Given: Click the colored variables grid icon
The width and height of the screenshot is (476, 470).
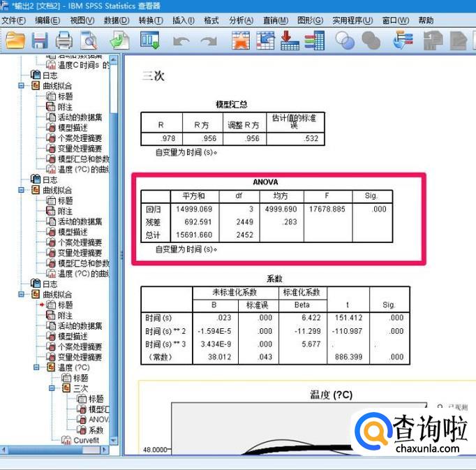Looking at the screenshot, I should click(315, 40).
